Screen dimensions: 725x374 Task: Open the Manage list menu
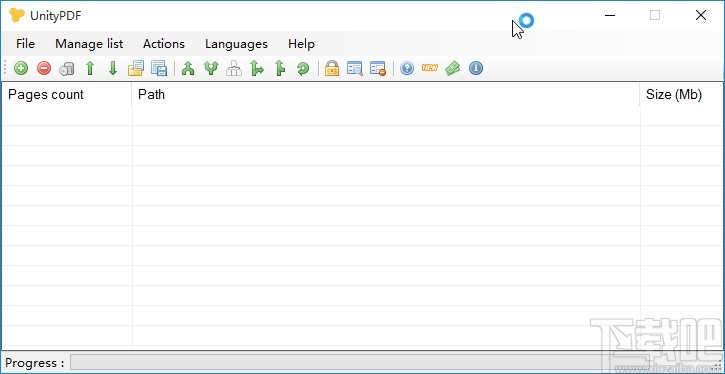89,44
